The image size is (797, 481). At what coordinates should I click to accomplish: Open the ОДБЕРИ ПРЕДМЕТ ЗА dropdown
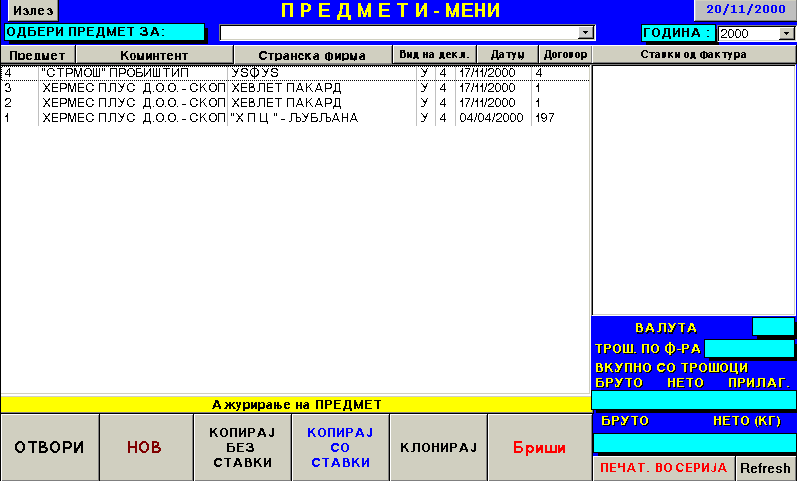[586, 33]
